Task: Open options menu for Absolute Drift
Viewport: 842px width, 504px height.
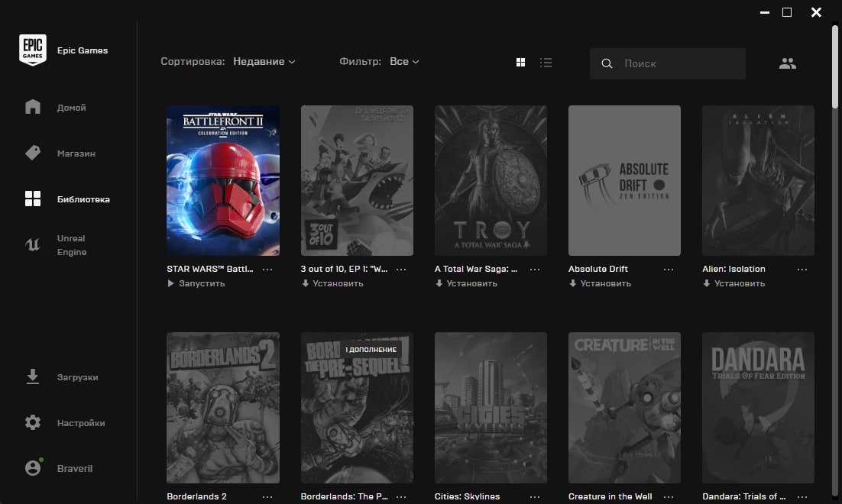Action: coord(669,270)
